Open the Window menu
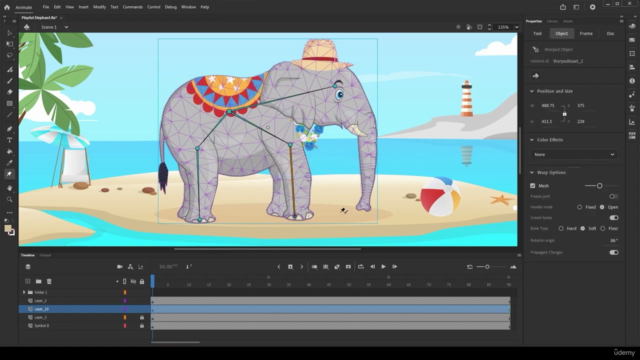The width and height of the screenshot is (640, 360). [188, 7]
